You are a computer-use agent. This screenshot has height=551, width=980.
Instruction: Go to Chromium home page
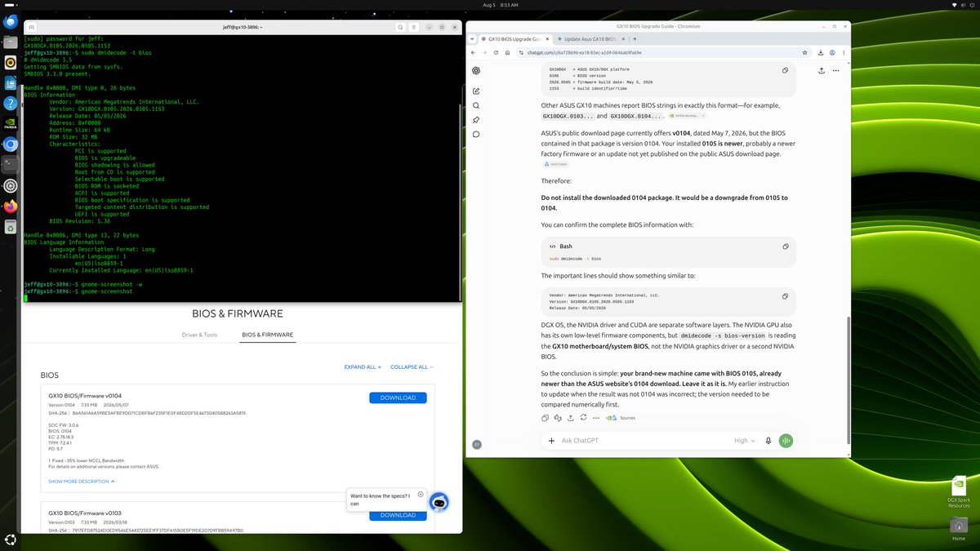508,52
